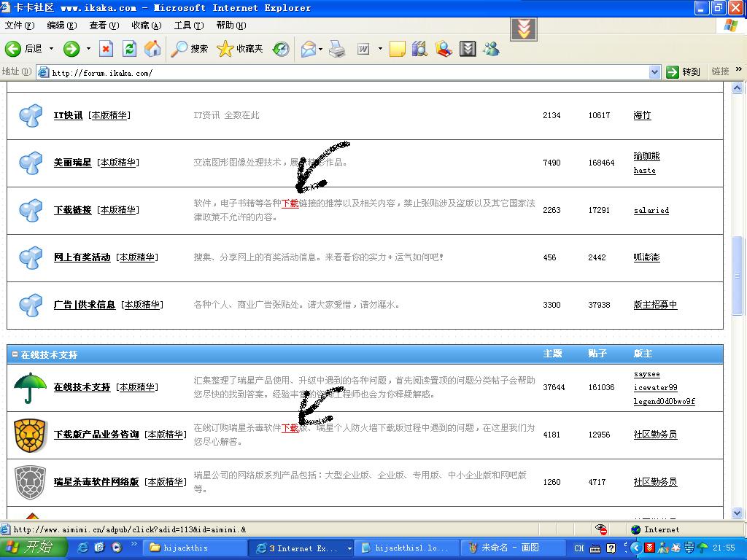The height and width of the screenshot is (560, 747).
Task: Expand the 3 Internet Explorer taskbar group arrow
Action: click(349, 548)
